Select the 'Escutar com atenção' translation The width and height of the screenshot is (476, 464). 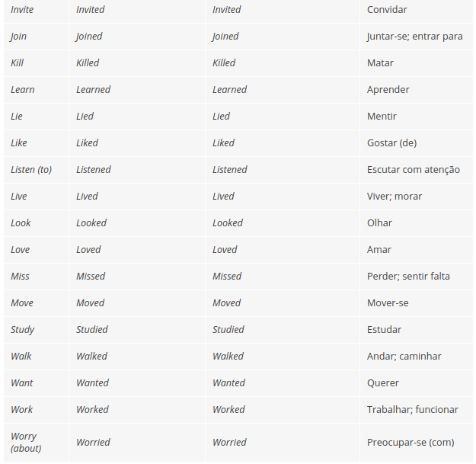tap(413, 170)
